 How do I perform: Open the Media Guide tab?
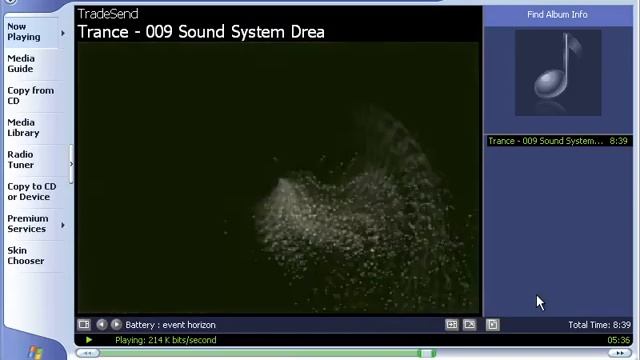[21, 64]
